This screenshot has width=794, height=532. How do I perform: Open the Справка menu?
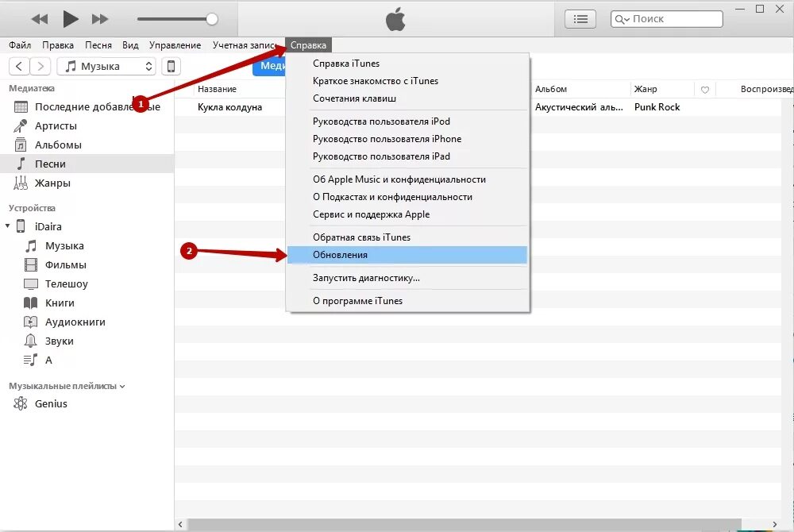click(x=309, y=44)
